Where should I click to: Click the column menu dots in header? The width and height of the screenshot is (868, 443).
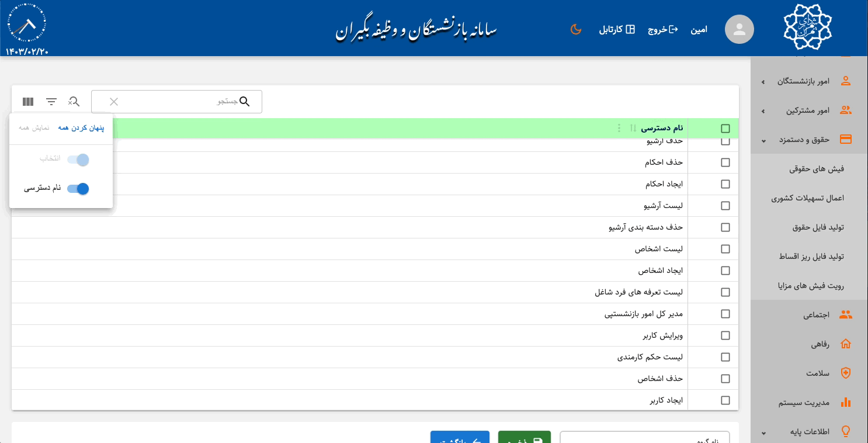pos(619,128)
